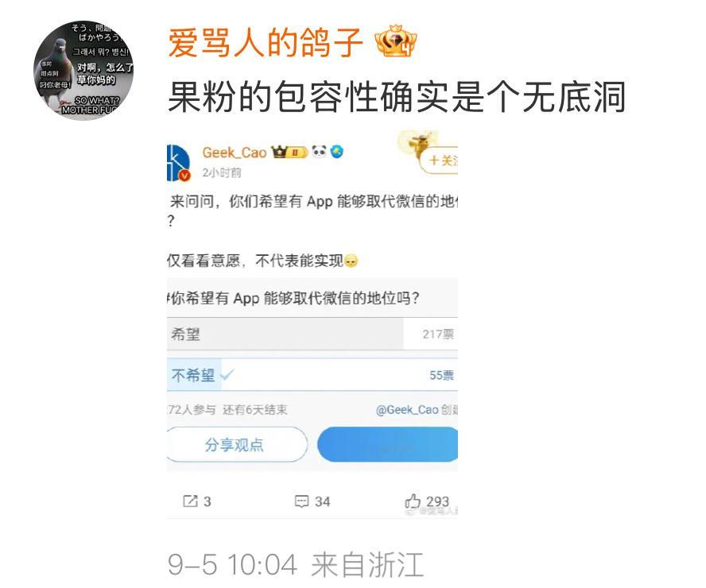Select the 希望 poll option

[312, 334]
